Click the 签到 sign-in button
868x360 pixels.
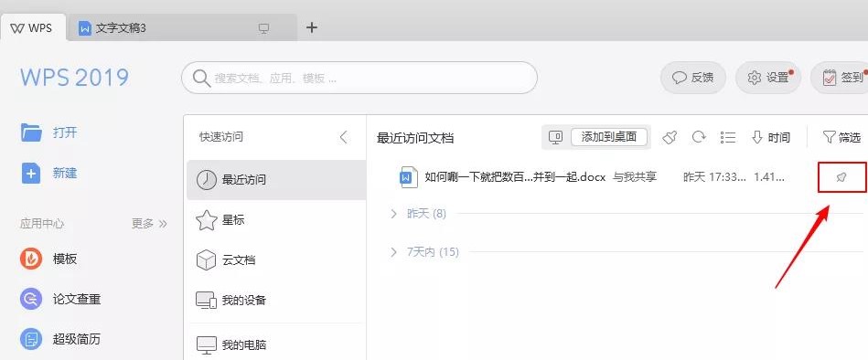[x=841, y=78]
